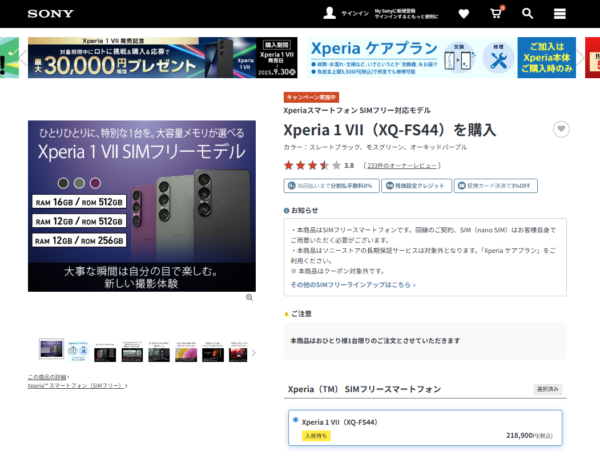This screenshot has width=600, height=463.
Task: Click the 選択済み tag
Action: click(x=548, y=389)
